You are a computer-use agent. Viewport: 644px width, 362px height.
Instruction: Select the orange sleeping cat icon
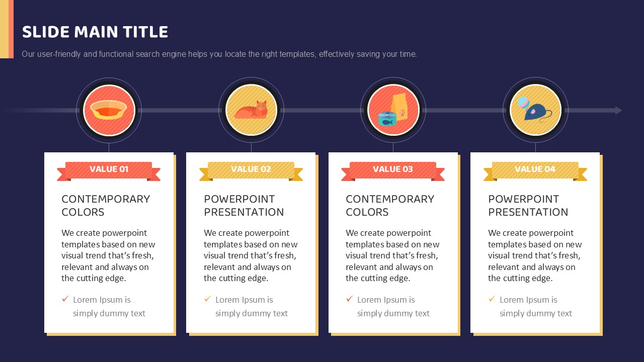pos(251,110)
